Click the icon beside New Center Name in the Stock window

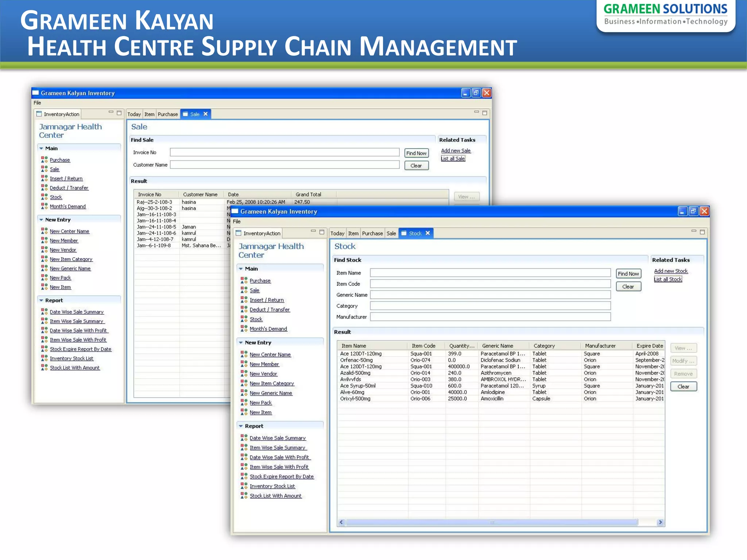click(244, 354)
